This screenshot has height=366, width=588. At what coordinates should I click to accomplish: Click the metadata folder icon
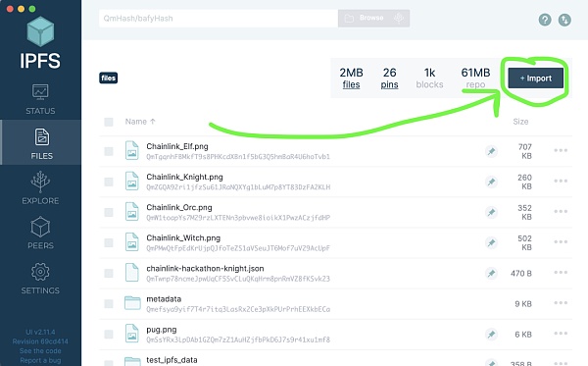132,303
